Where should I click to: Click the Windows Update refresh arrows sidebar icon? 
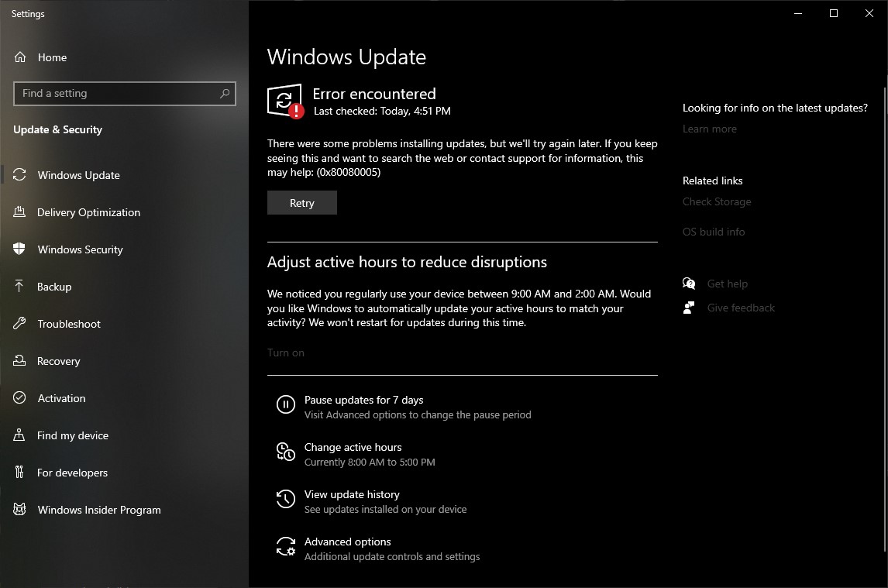coord(19,174)
